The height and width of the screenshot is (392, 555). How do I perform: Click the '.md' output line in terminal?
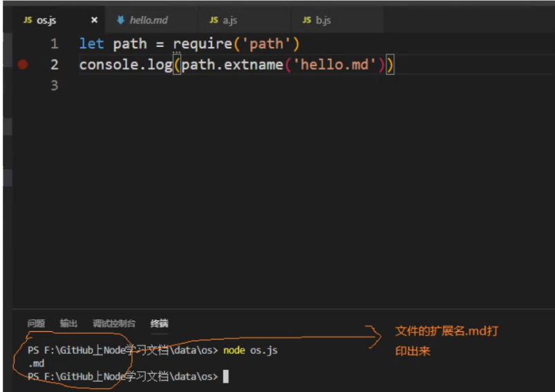tap(37, 364)
